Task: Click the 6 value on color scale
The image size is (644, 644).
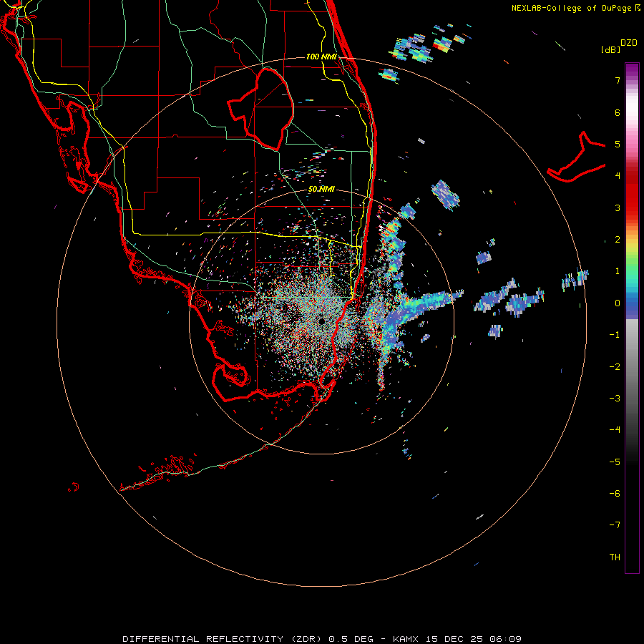Action: [x=618, y=112]
